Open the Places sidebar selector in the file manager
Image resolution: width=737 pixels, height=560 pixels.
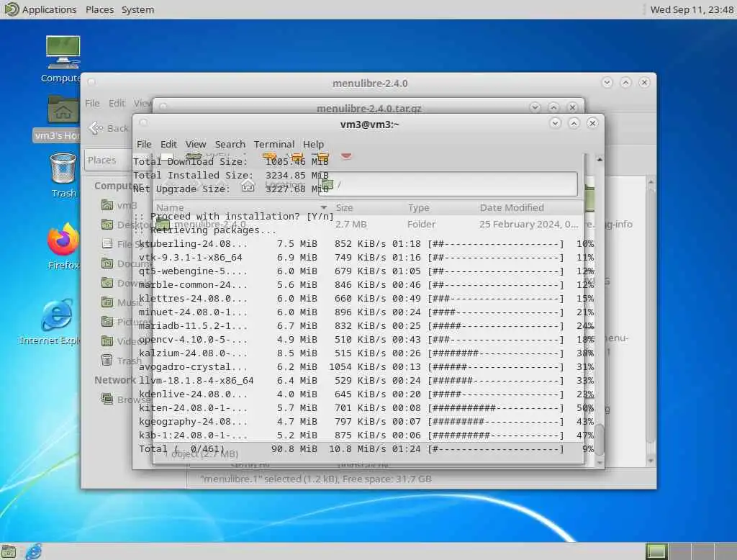coord(108,160)
